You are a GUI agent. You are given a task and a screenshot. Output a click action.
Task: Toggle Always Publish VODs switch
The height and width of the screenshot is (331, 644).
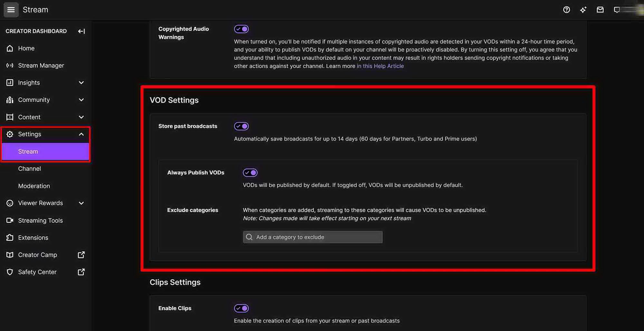(250, 173)
